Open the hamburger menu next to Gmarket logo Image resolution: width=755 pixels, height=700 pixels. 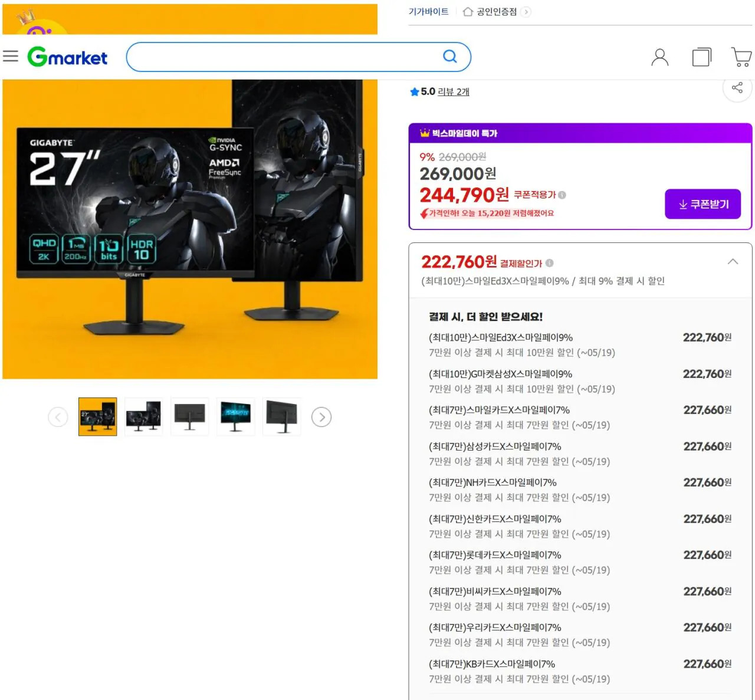tap(11, 57)
